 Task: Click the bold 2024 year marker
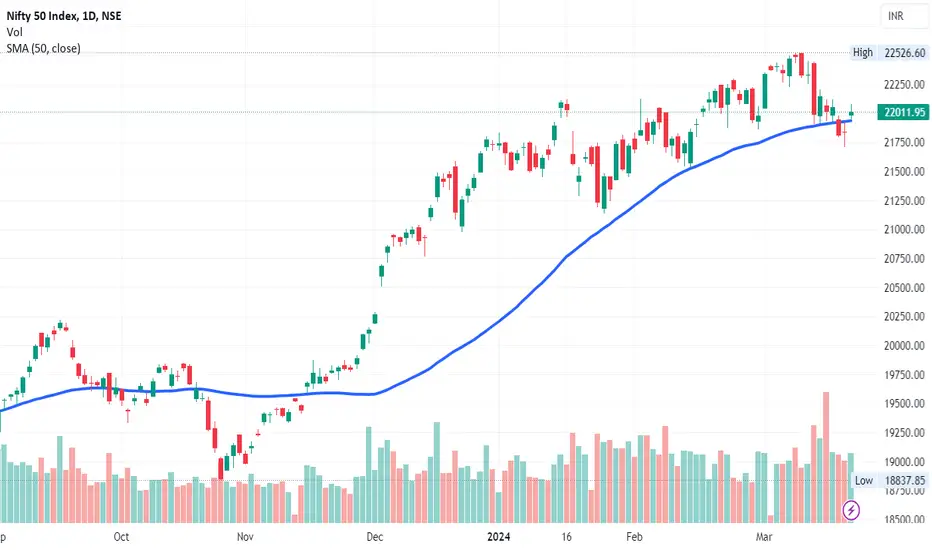(499, 537)
